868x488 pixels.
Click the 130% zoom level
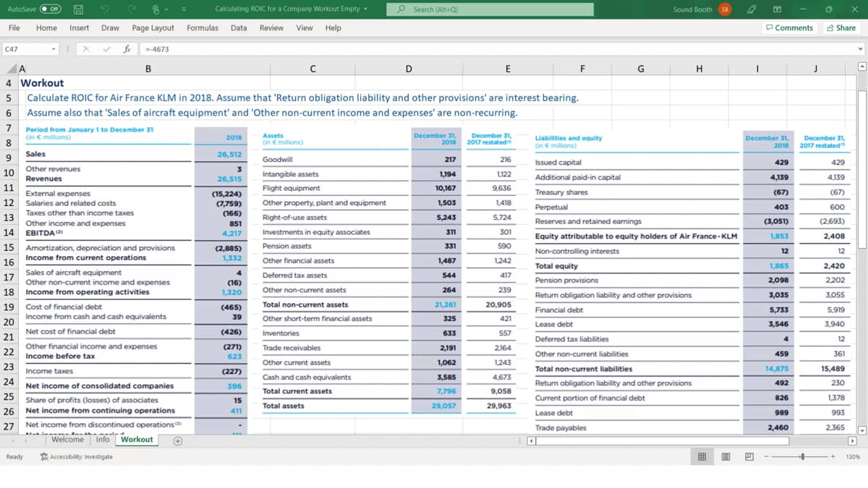(x=851, y=457)
